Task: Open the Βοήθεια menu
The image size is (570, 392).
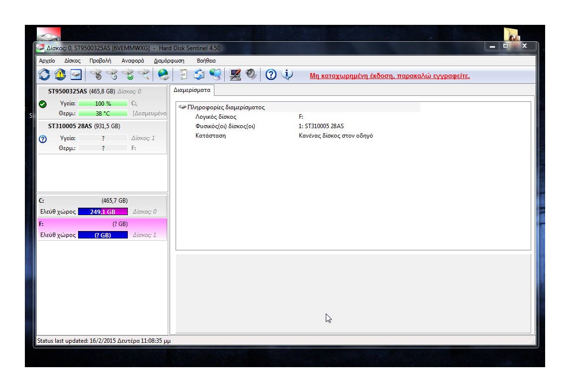Action: pyautogui.click(x=206, y=61)
